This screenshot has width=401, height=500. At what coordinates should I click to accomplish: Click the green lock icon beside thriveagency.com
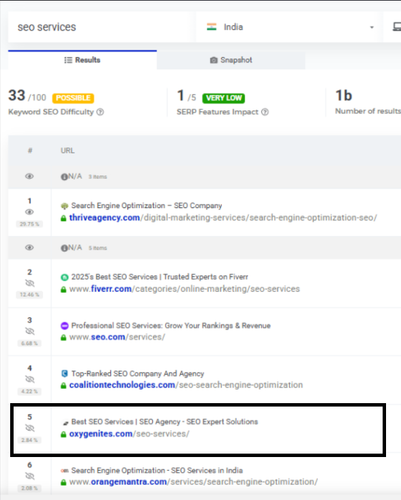(x=63, y=218)
